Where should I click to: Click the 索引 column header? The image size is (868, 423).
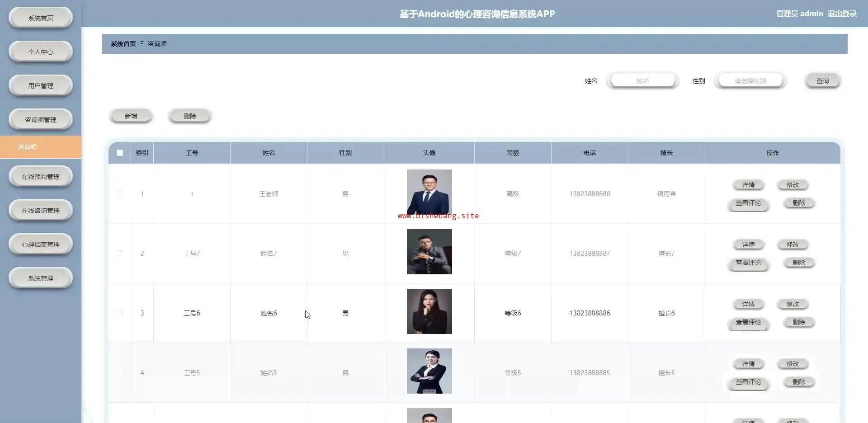(142, 153)
